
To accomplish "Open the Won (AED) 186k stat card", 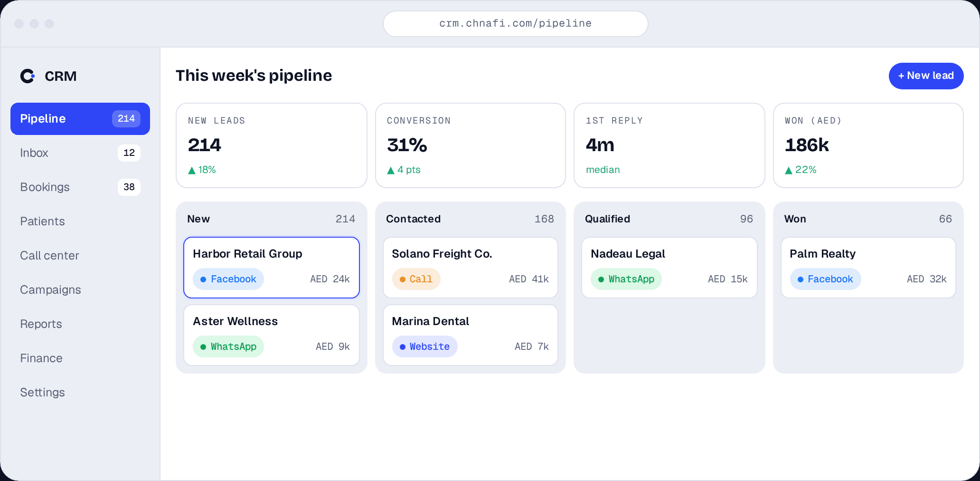I will (x=868, y=145).
